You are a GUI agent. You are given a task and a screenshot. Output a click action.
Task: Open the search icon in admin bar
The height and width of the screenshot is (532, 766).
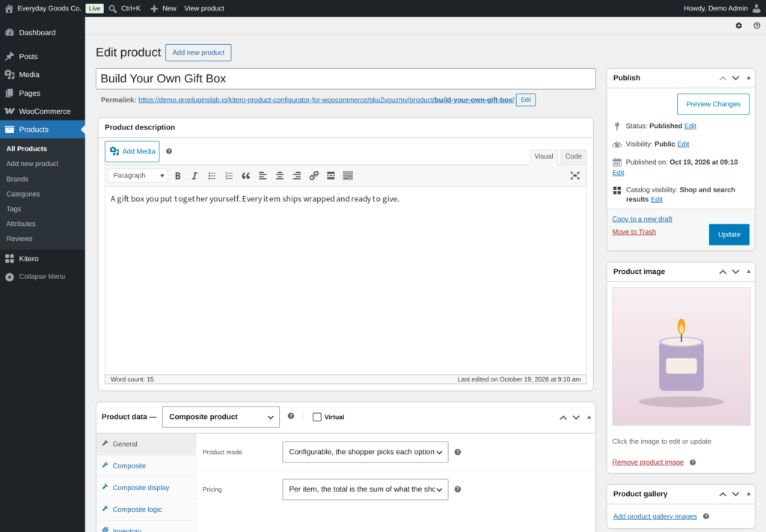pos(112,8)
